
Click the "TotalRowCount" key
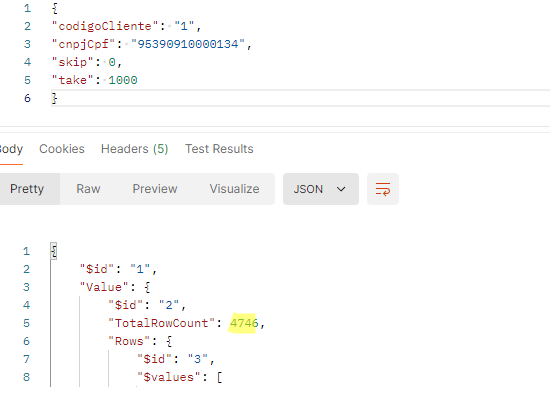(161, 323)
